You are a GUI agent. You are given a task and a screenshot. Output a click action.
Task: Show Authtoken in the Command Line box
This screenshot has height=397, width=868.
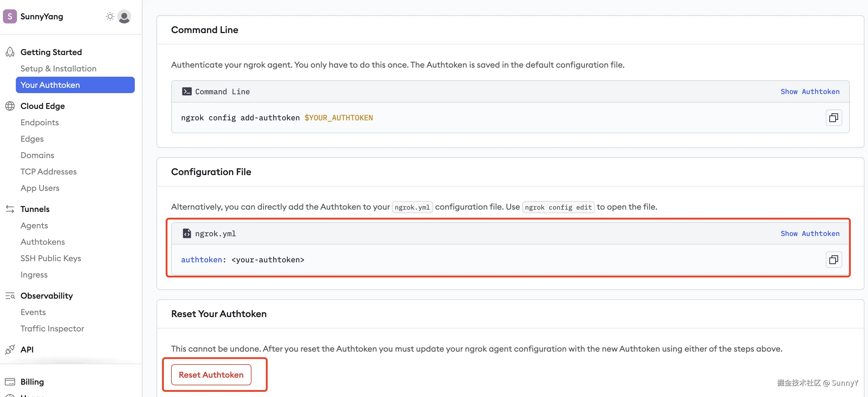(x=810, y=92)
